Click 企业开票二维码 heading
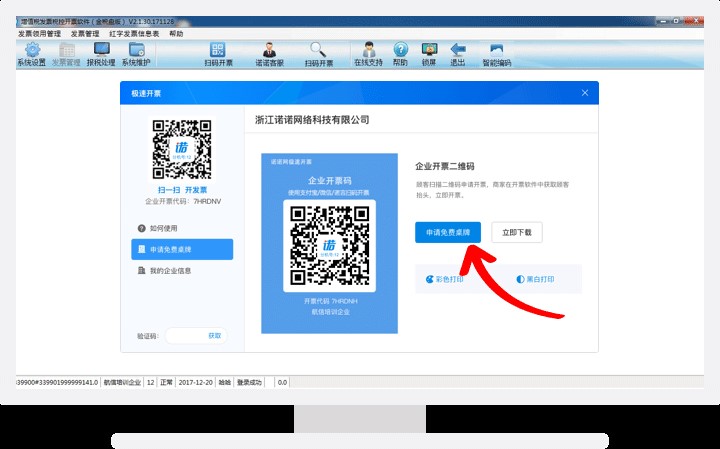The width and height of the screenshot is (720, 449). point(444,166)
